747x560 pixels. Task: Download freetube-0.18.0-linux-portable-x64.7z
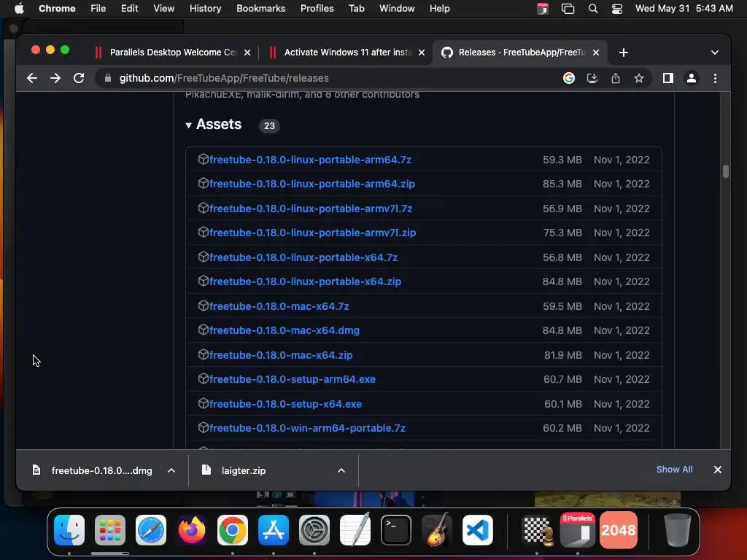tap(303, 257)
